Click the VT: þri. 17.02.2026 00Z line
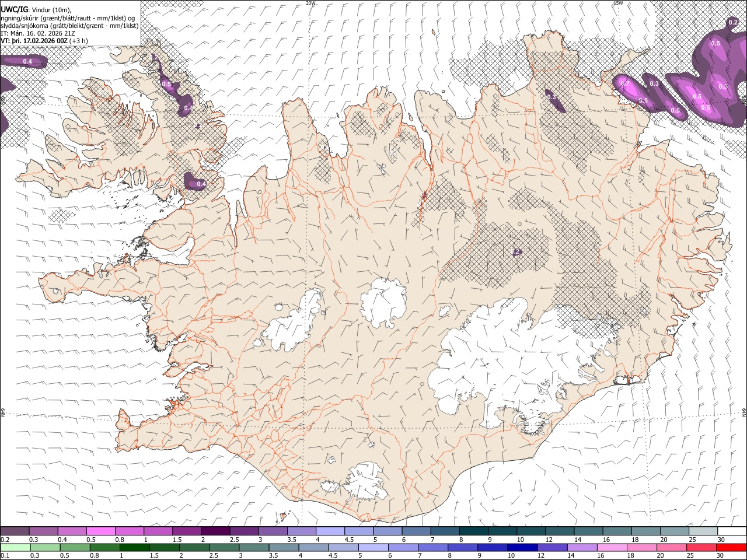The image size is (747, 560). (x=45, y=41)
